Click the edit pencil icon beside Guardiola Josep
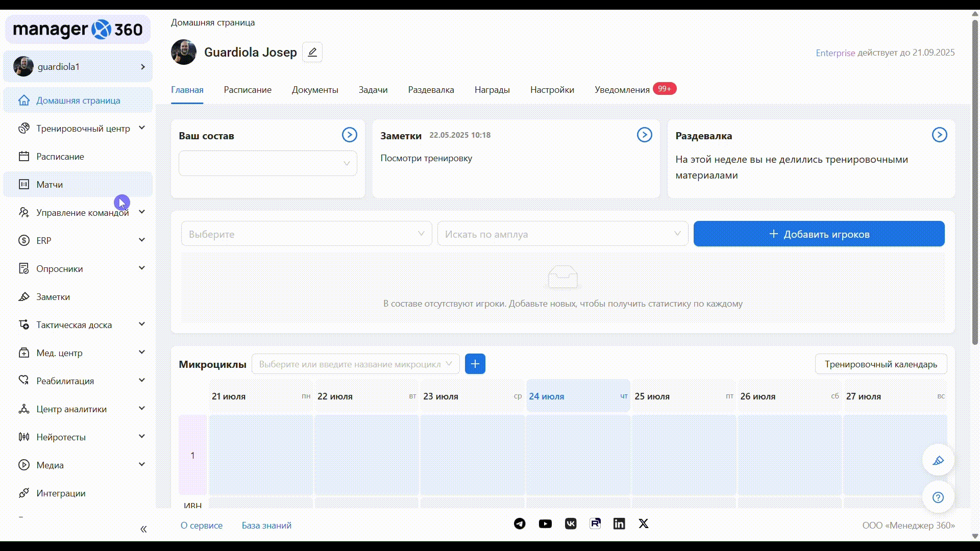 coord(312,52)
